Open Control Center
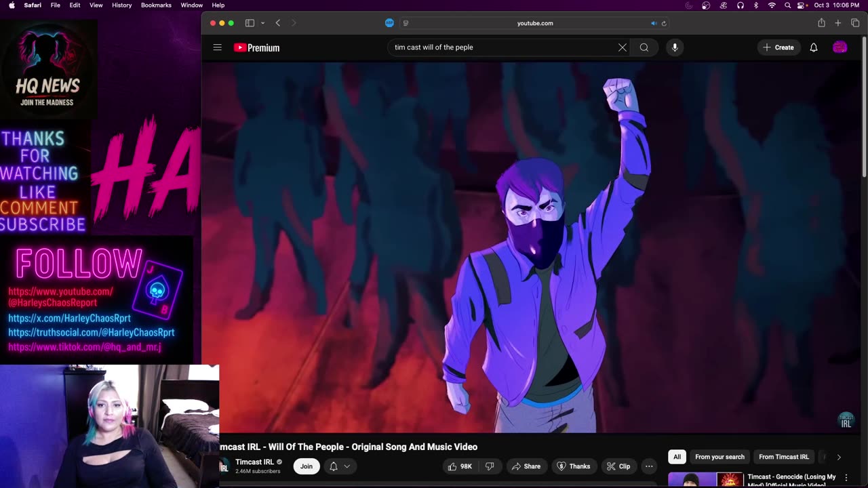The height and width of the screenshot is (488, 868). [802, 5]
